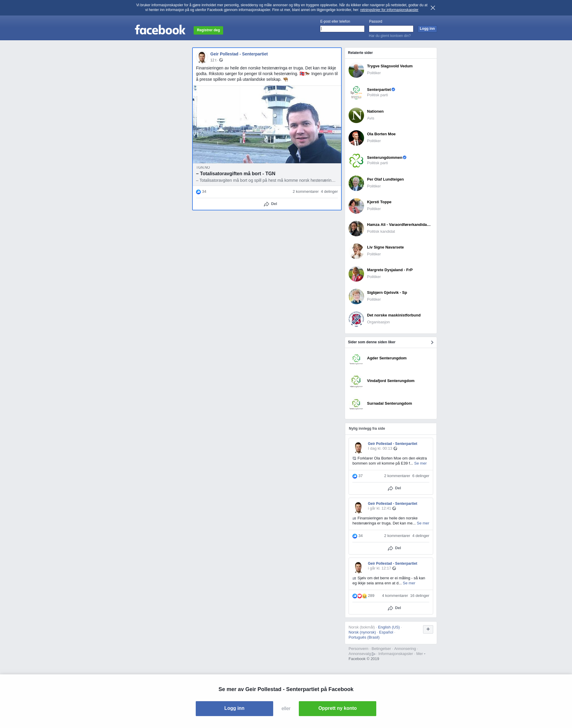This screenshot has width=572, height=728.
Task: Open Personvern footer link
Action: click(358, 649)
